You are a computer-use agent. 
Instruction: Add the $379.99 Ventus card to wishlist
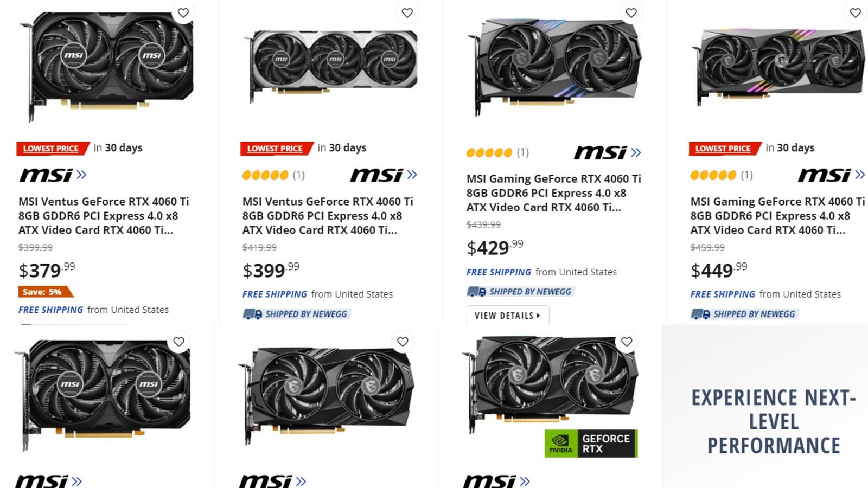(x=183, y=12)
